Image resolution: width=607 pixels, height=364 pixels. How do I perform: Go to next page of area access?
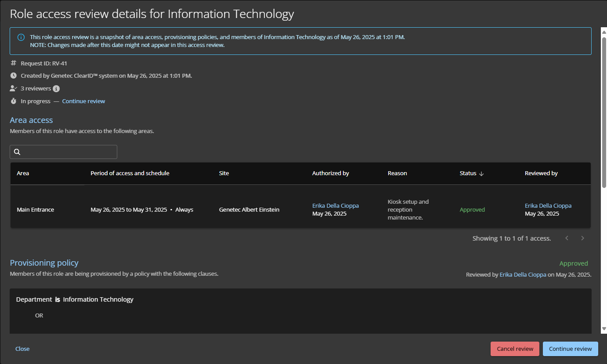pyautogui.click(x=582, y=238)
